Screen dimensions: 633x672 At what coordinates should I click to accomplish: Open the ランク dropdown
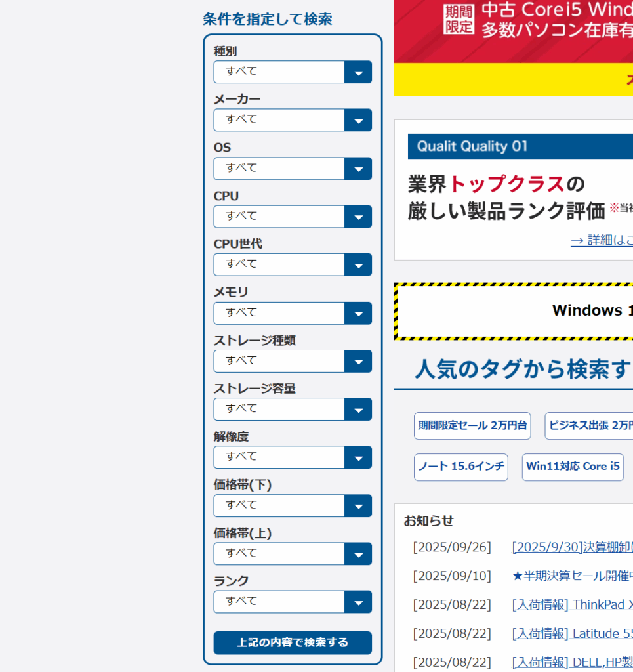(x=292, y=602)
